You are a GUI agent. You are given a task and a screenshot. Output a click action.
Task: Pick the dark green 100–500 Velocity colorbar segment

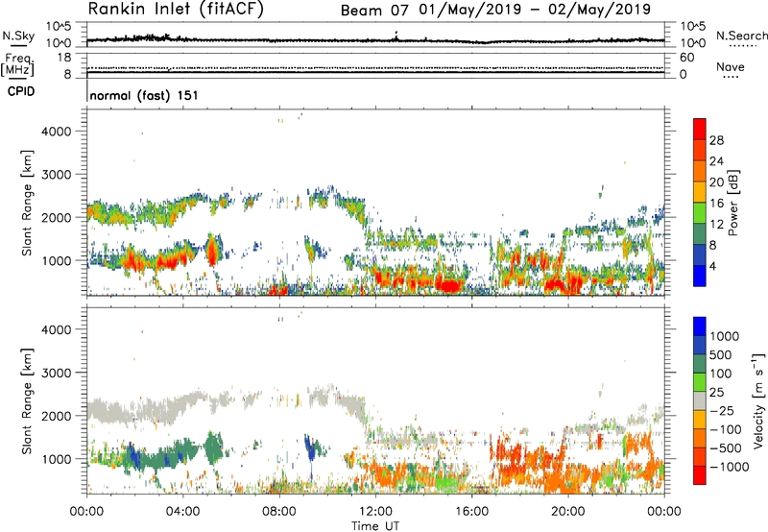(x=700, y=364)
